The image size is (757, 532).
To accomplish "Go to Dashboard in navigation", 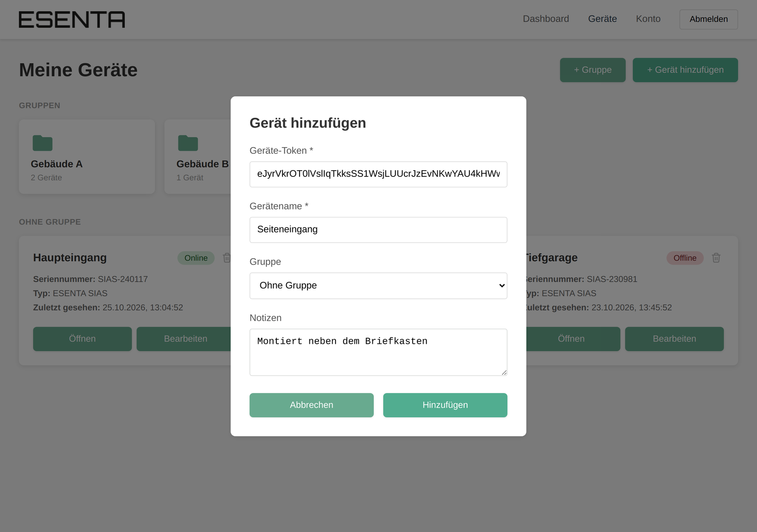I will pyautogui.click(x=546, y=19).
